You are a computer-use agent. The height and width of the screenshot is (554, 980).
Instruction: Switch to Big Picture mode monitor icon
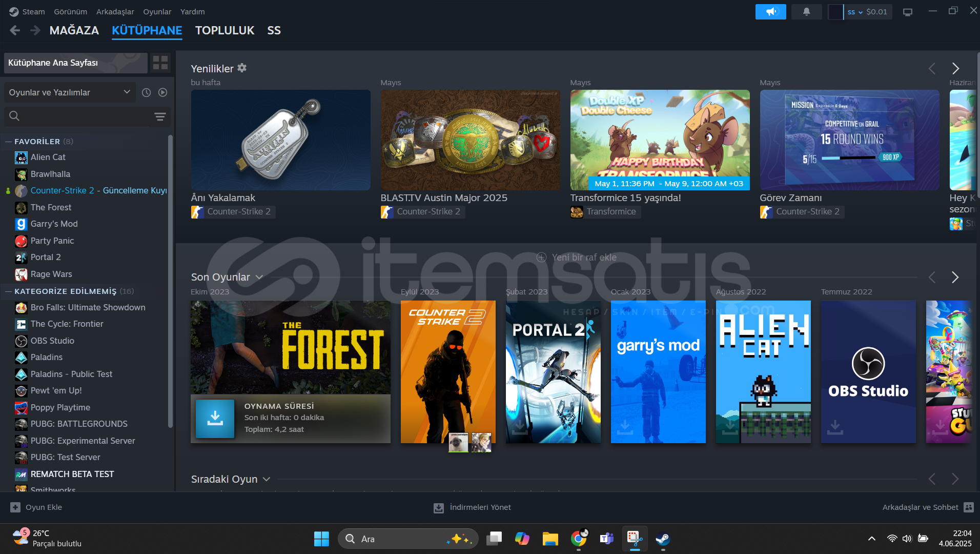pos(908,12)
